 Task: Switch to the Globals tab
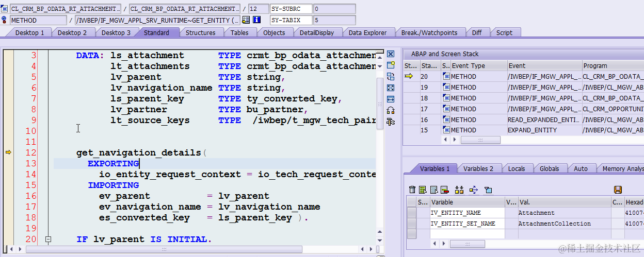[x=549, y=168]
